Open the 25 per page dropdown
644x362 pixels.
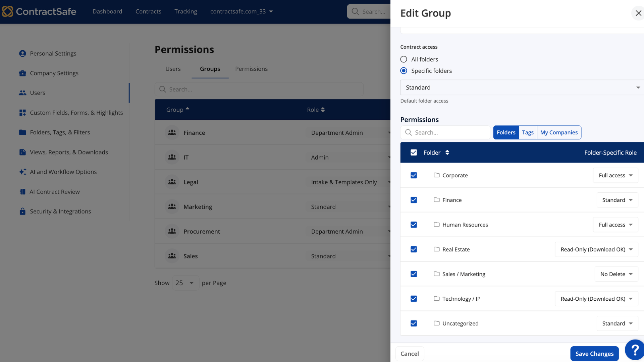[x=185, y=283]
